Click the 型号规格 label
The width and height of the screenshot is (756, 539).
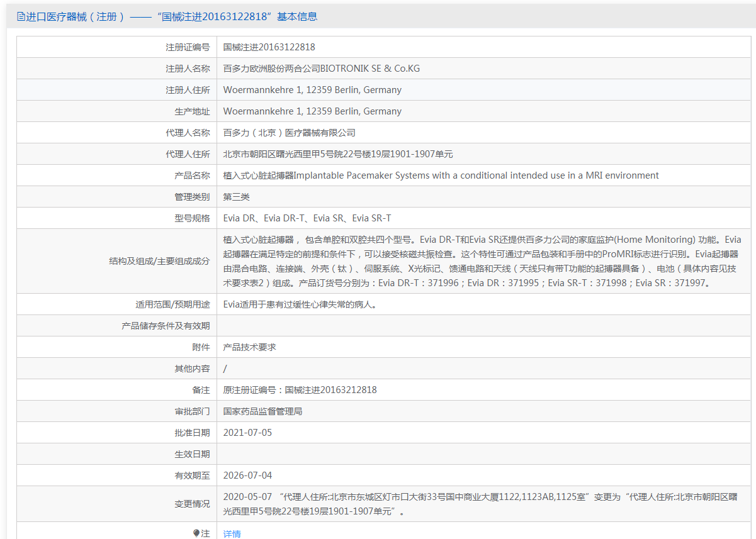[x=192, y=218]
